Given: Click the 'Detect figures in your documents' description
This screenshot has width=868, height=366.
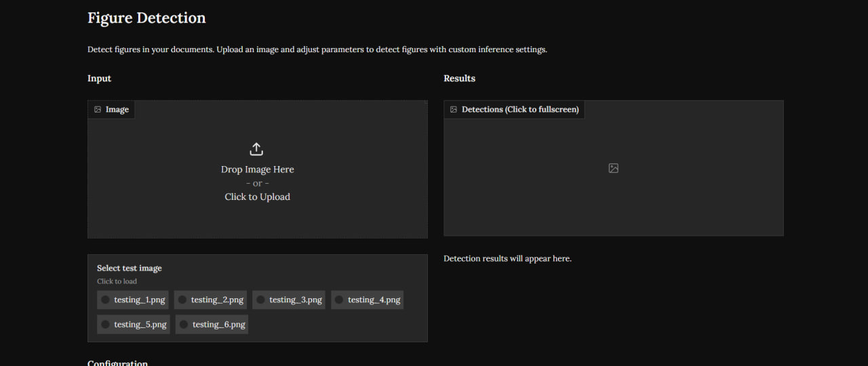Looking at the screenshot, I should pyautogui.click(x=317, y=49).
